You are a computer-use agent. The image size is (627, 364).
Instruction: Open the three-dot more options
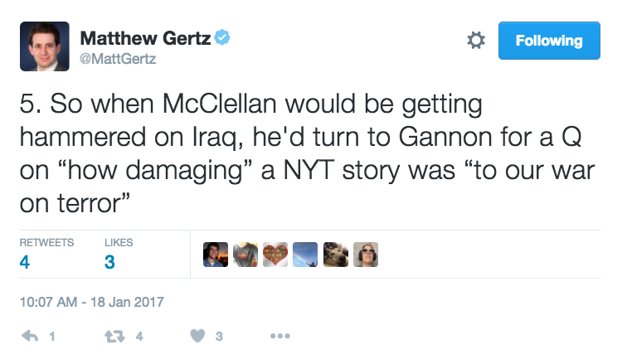pyautogui.click(x=280, y=337)
